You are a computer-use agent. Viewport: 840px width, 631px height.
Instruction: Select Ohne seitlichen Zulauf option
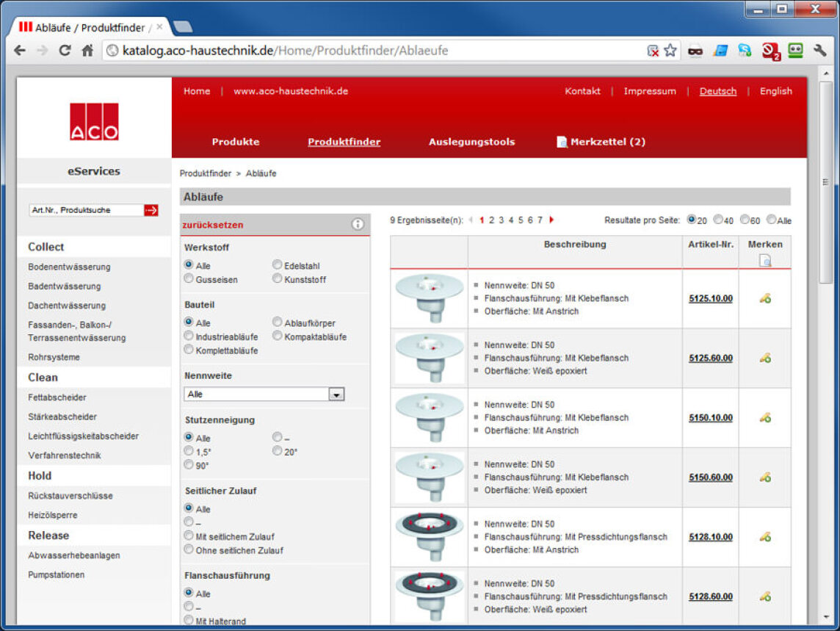[189, 549]
